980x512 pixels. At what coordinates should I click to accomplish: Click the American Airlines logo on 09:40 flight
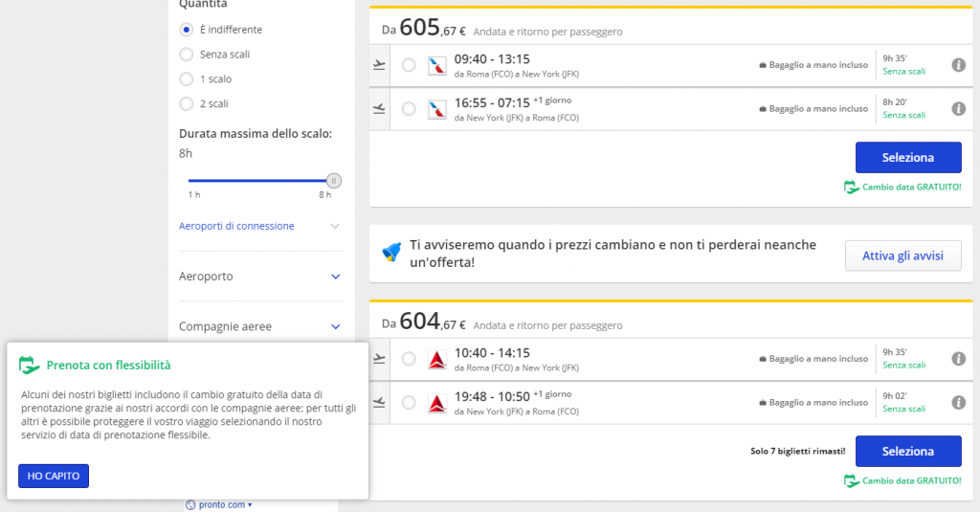(437, 65)
